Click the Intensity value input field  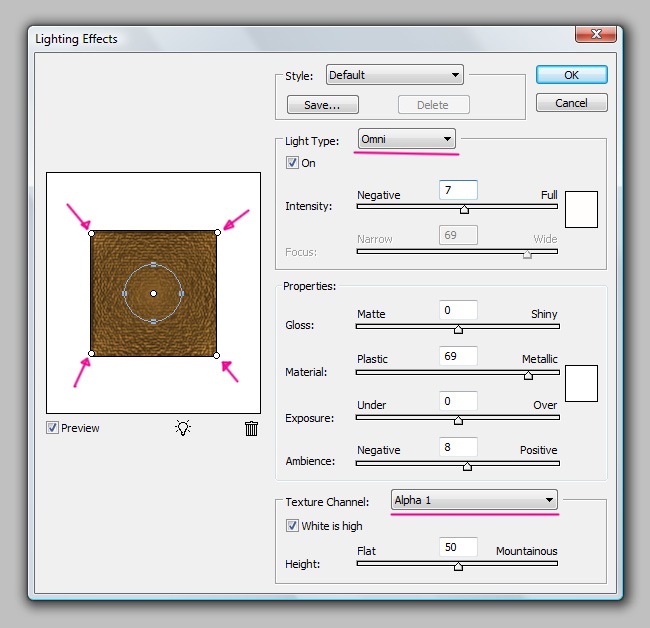[457, 190]
